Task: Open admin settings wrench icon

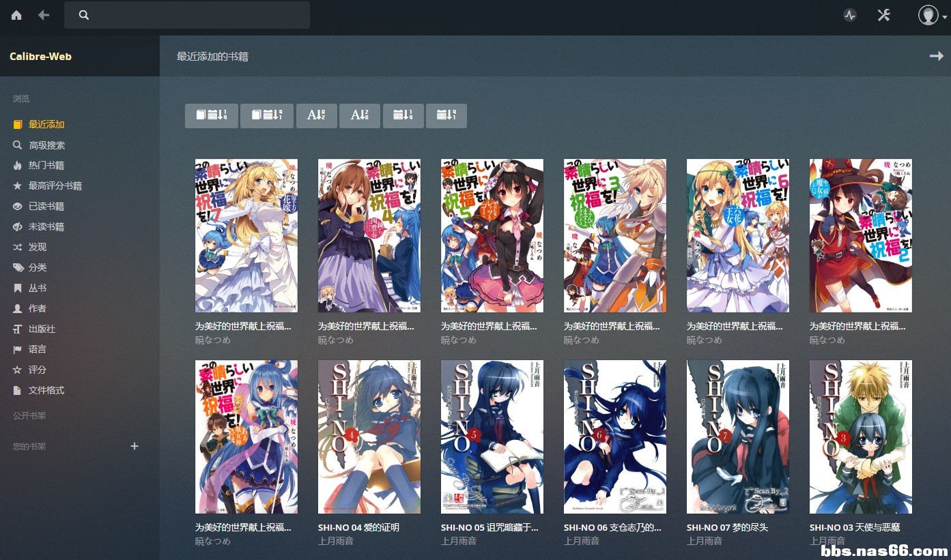Action: [x=884, y=15]
